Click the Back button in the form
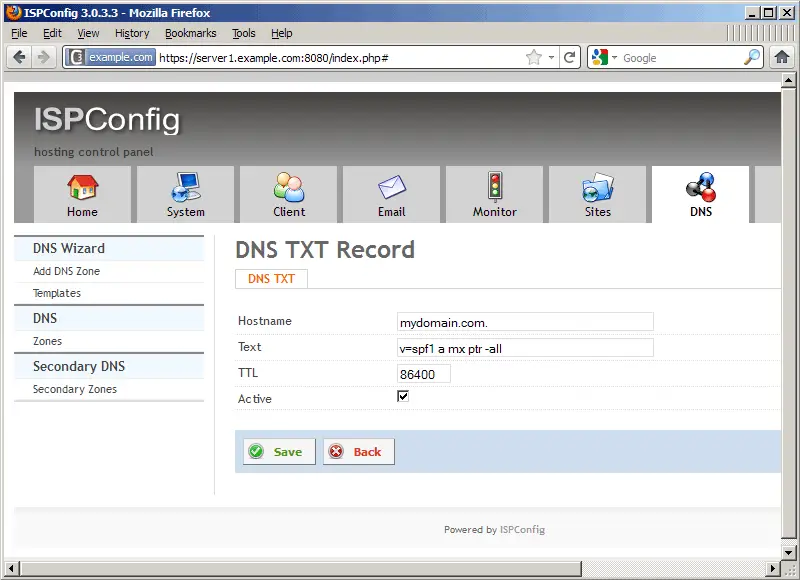800x580 pixels. point(359,451)
